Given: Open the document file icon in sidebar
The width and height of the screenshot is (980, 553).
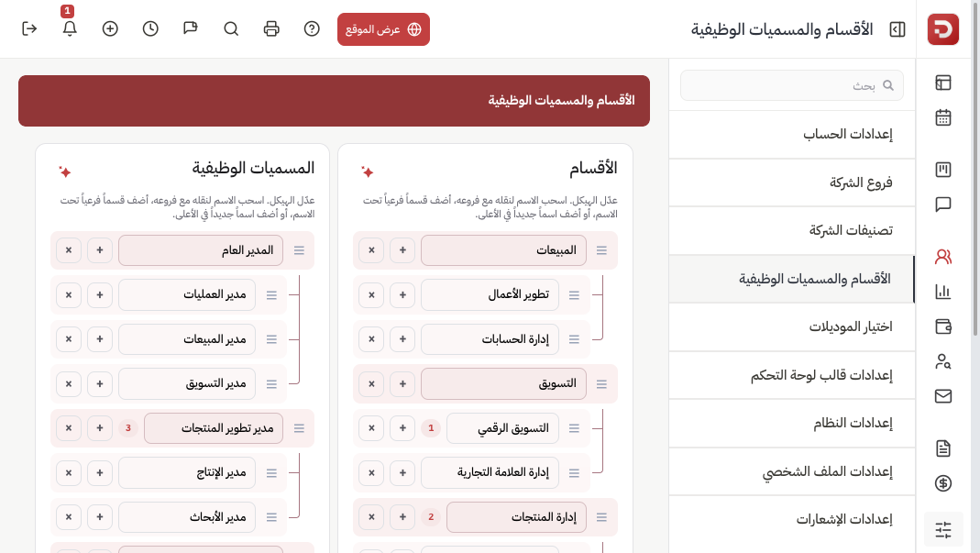Looking at the screenshot, I should [x=943, y=448].
